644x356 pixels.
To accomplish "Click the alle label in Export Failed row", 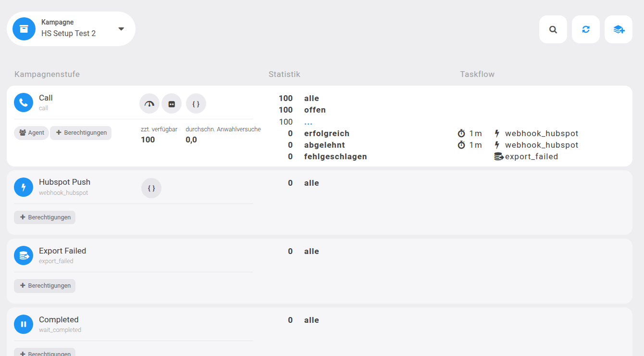I will (x=311, y=251).
